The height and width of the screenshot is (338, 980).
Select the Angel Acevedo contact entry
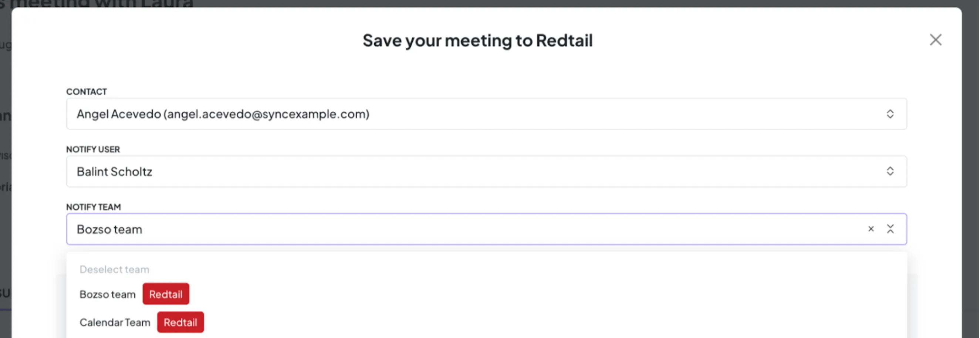coord(223,114)
